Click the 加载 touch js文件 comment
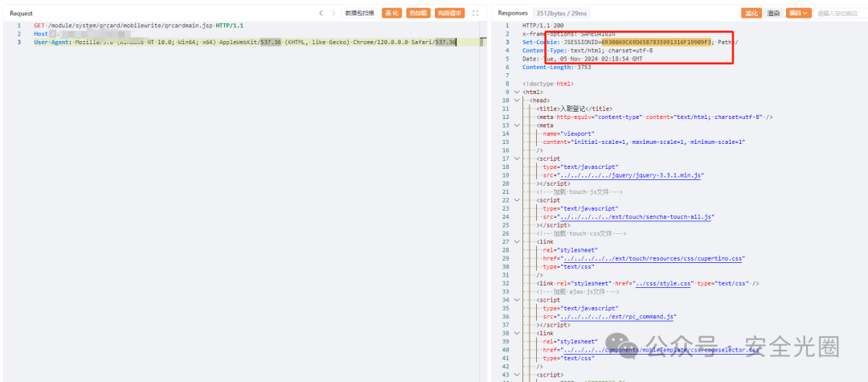The image size is (868, 382). tap(579, 191)
